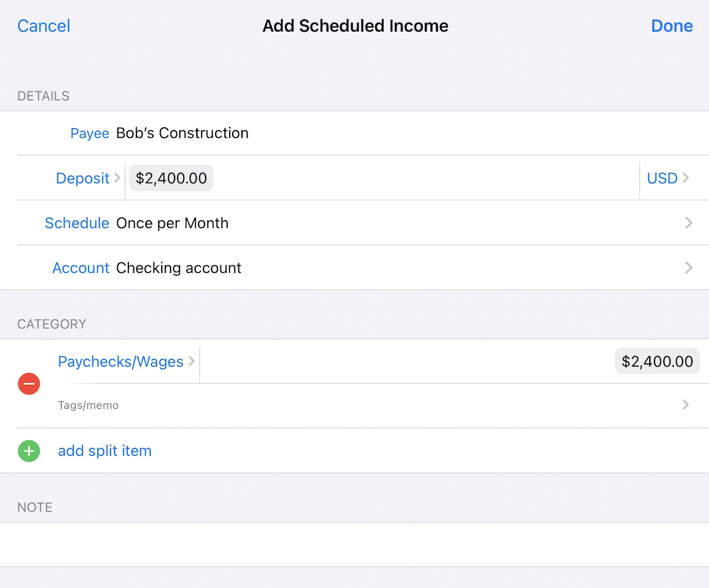709x588 pixels.
Task: Tap the Account label
Action: point(81,268)
